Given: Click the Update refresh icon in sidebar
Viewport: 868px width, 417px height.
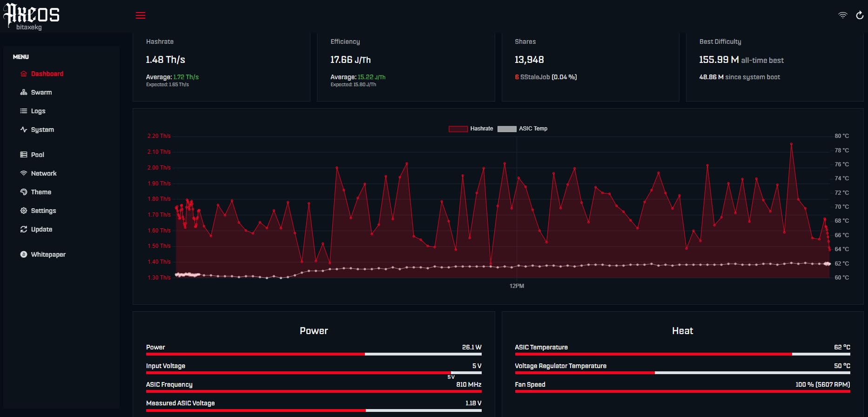Looking at the screenshot, I should click(x=24, y=229).
